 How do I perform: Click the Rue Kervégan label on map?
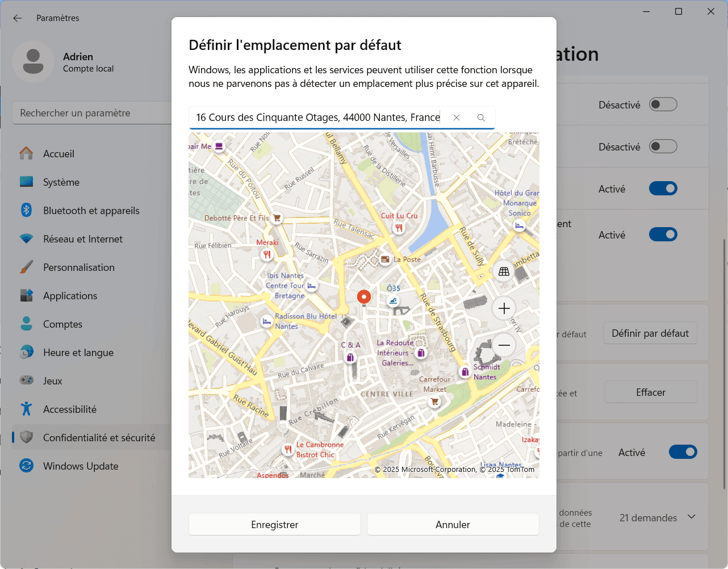tap(396, 427)
